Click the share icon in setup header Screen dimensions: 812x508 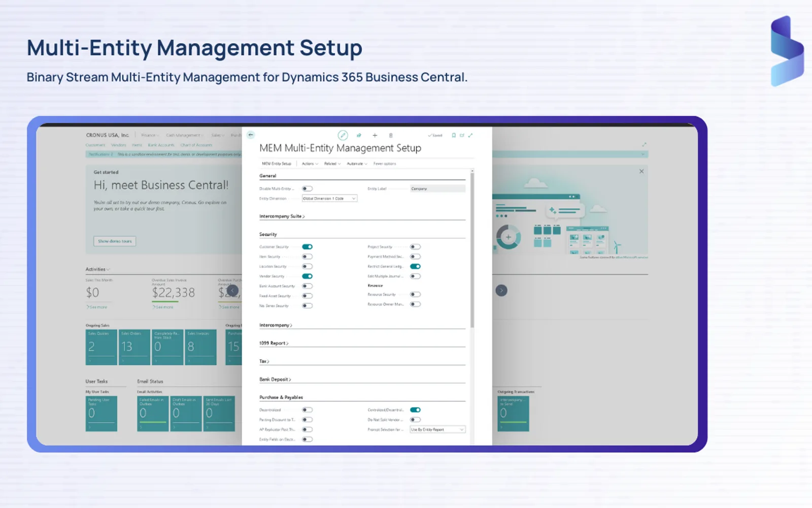(x=359, y=136)
